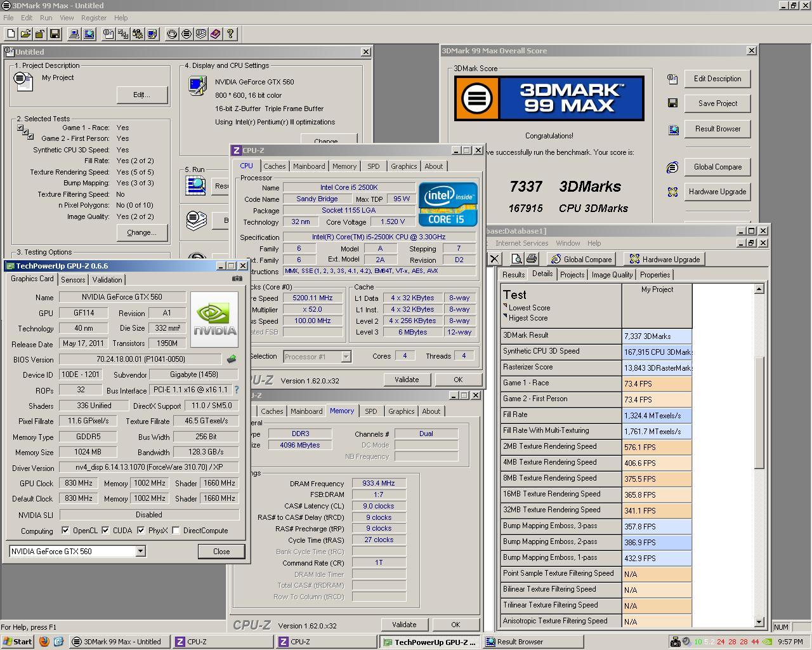Click OK in the bottom CPU-Z memory window
Viewport: 812px width, 650px height.
pos(455,625)
